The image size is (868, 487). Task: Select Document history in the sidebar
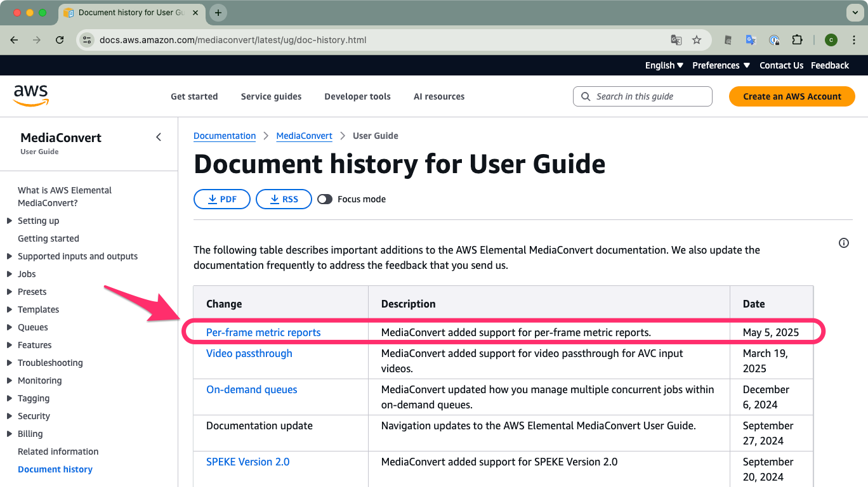coord(55,469)
